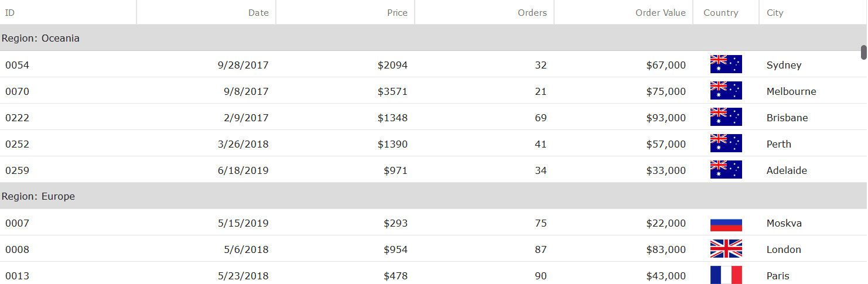868x284 pixels.
Task: Click the vertical scrollbar thumb
Action: [x=864, y=52]
